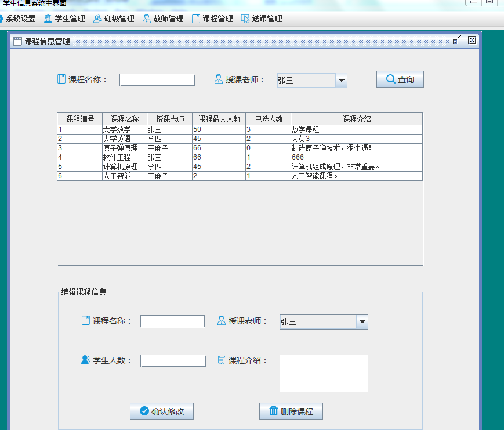
Task: Select the 计算机原理 course row
Action: coord(240,167)
